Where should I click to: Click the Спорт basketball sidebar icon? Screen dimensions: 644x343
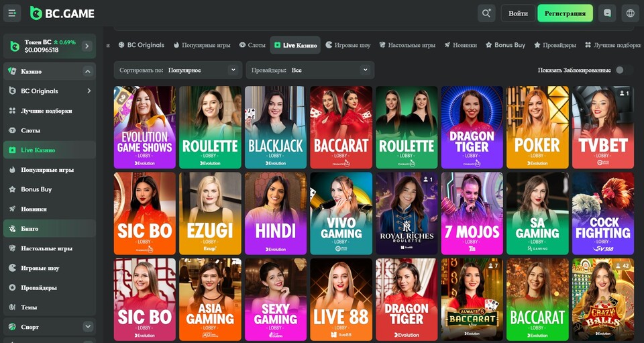click(12, 327)
